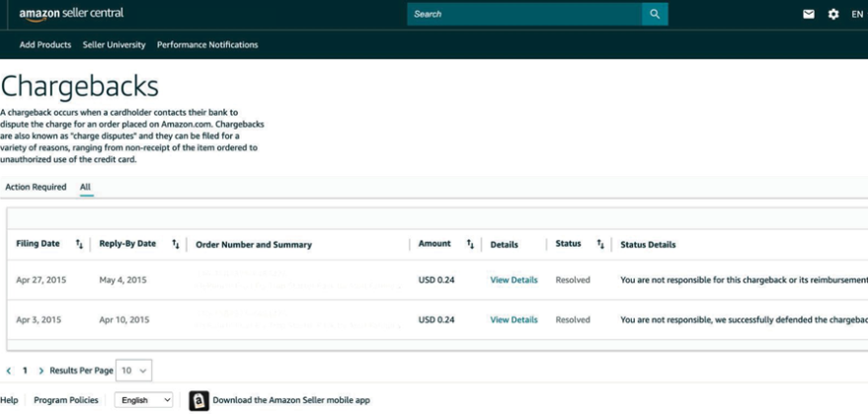
Task: Open the mail messages icon
Action: 809,15
